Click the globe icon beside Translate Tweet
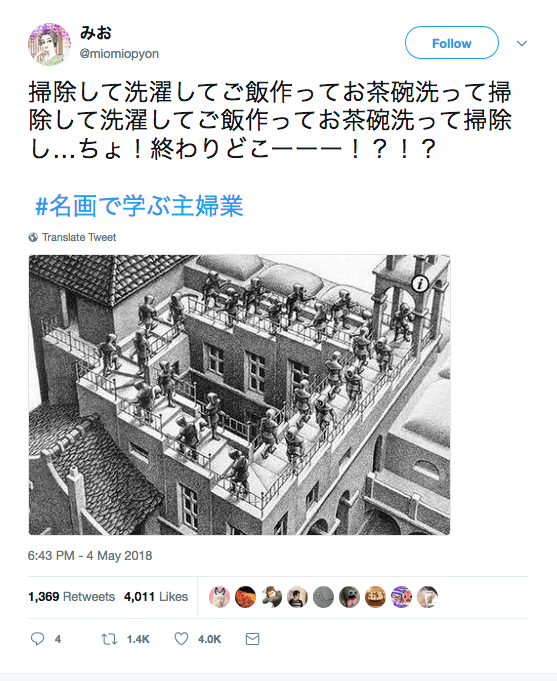 pos(33,237)
